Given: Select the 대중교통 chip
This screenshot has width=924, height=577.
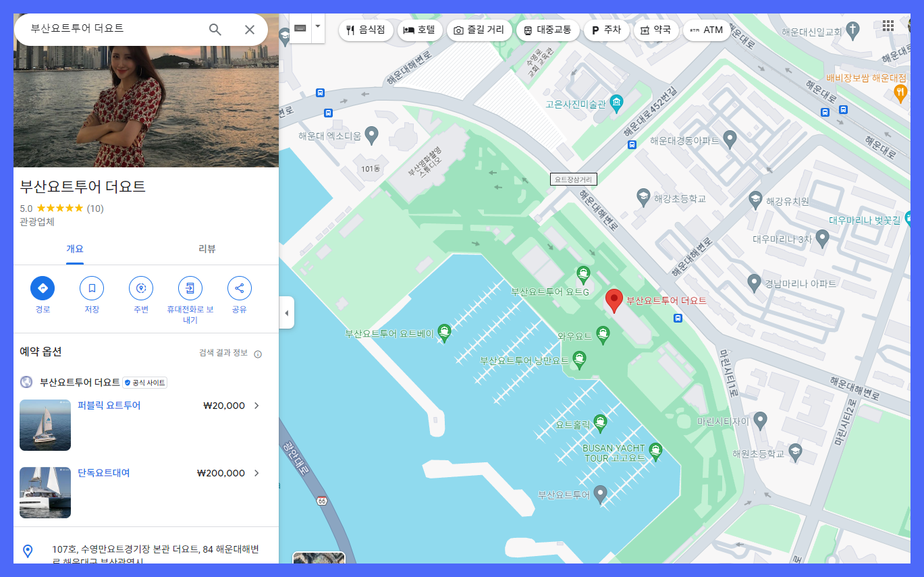Looking at the screenshot, I should tap(547, 30).
